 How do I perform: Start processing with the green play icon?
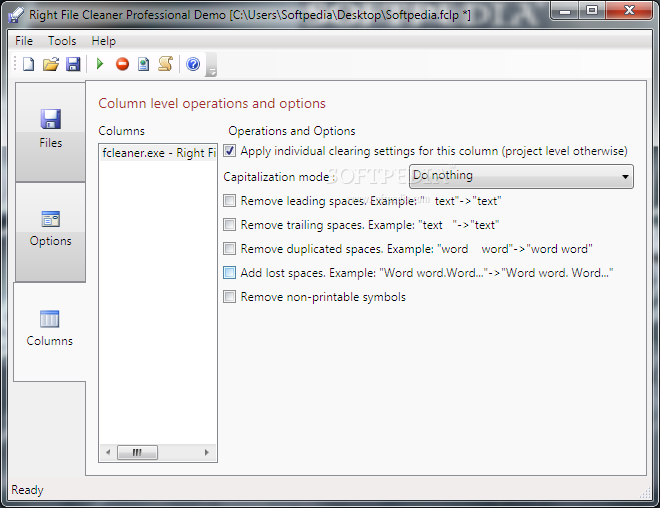pos(100,64)
